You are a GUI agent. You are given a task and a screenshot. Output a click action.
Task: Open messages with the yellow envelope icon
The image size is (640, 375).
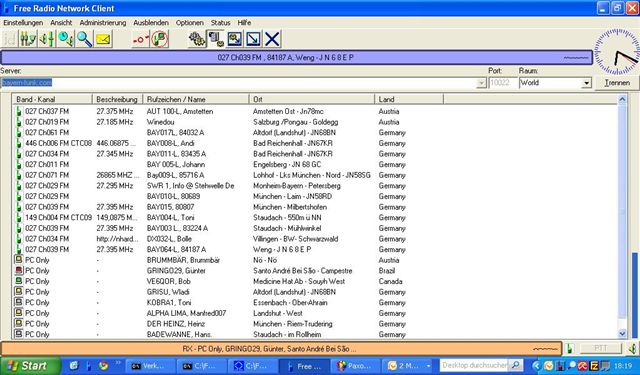103,39
